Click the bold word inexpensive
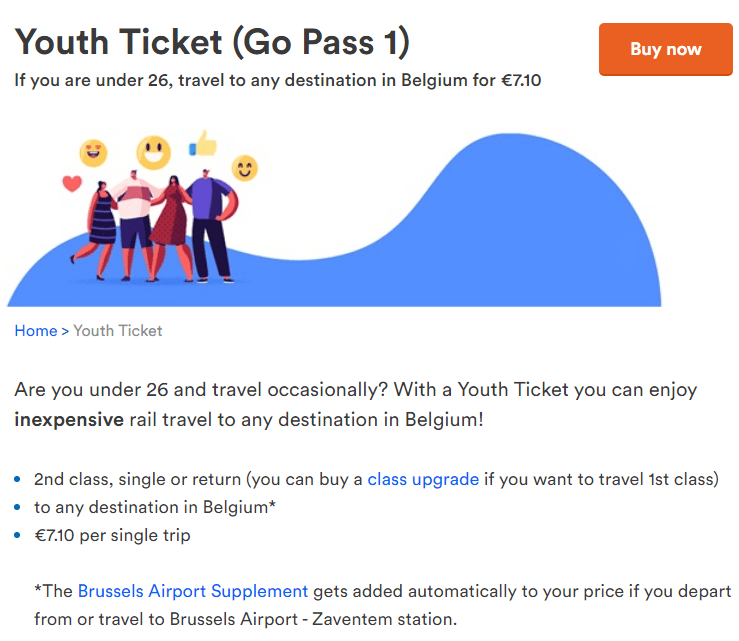739x641 pixels. 69,419
